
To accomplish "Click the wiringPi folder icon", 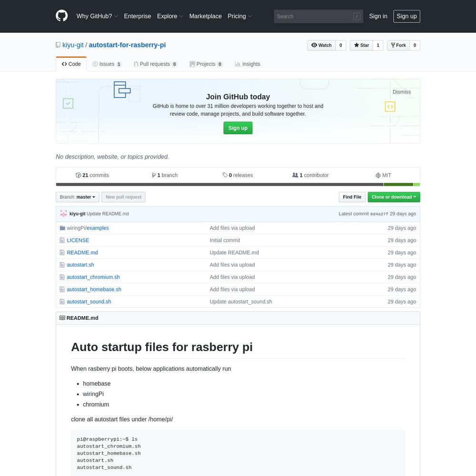I will pyautogui.click(x=62, y=228).
